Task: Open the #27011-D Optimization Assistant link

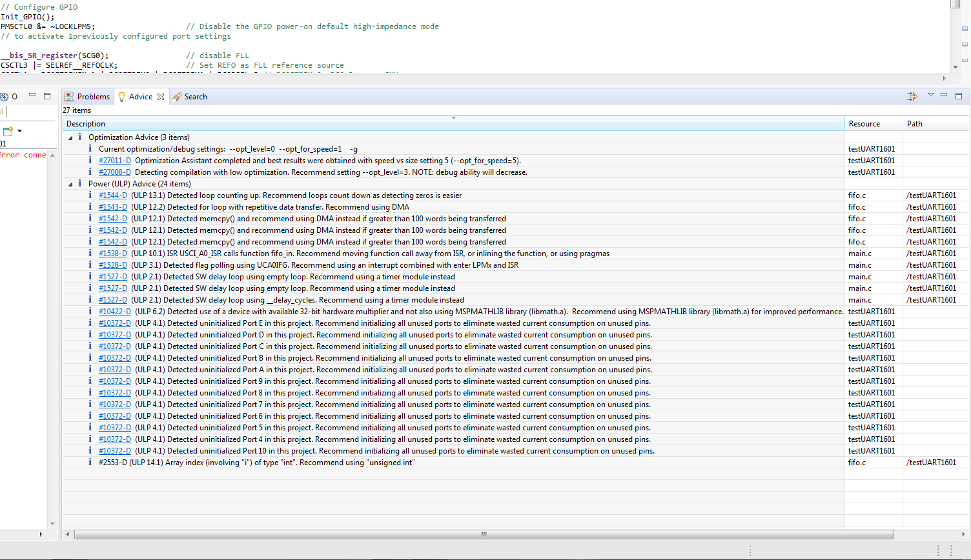Action: click(x=115, y=161)
